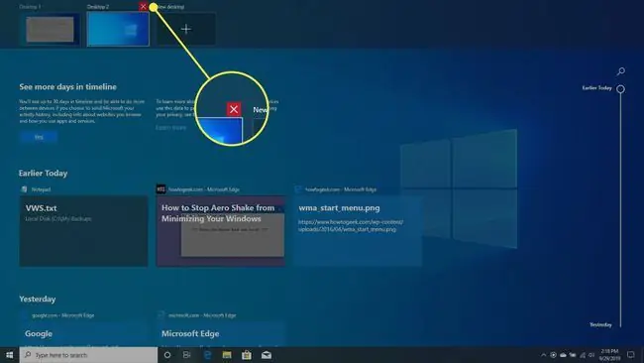The image size is (644, 363).
Task: Click the OneDrive cloud tray icon
Action: coord(563,355)
